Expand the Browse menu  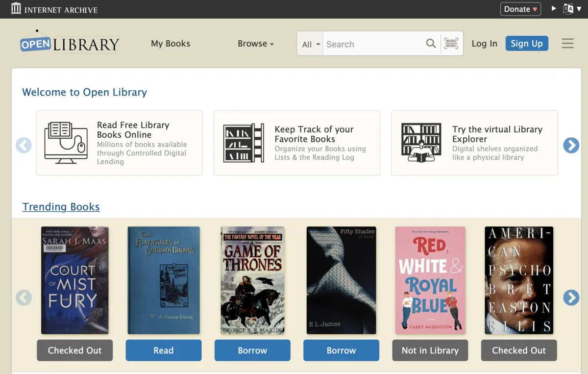point(256,44)
